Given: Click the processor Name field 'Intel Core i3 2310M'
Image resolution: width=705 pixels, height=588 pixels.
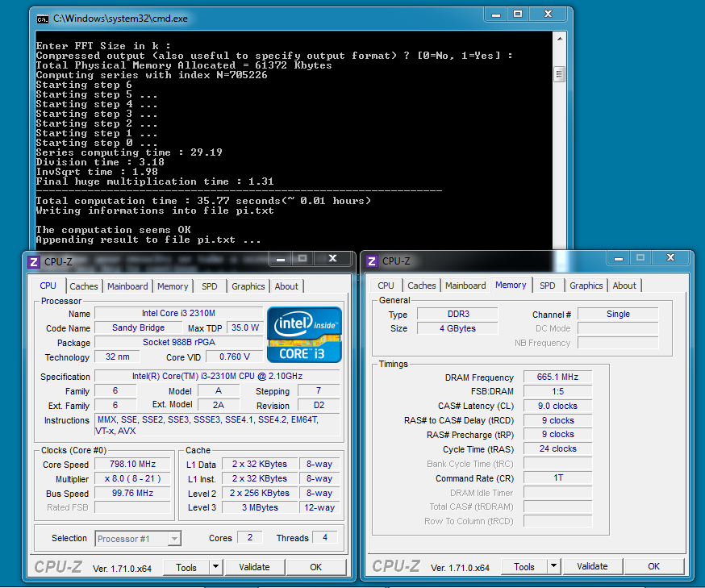Looking at the screenshot, I should pyautogui.click(x=178, y=313).
